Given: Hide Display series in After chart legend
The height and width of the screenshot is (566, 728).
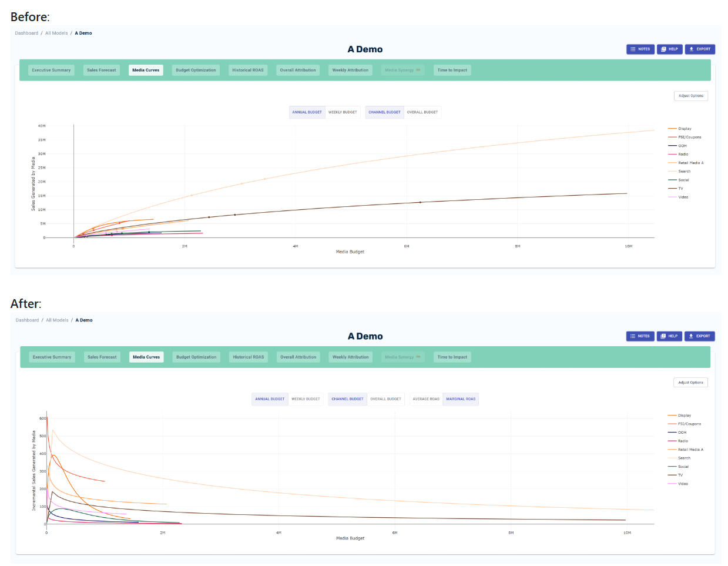Looking at the screenshot, I should click(680, 416).
